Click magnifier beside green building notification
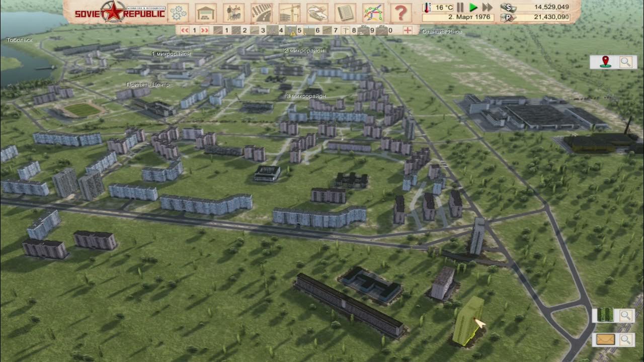Viewport: 644px width, 362px height. 625,315
